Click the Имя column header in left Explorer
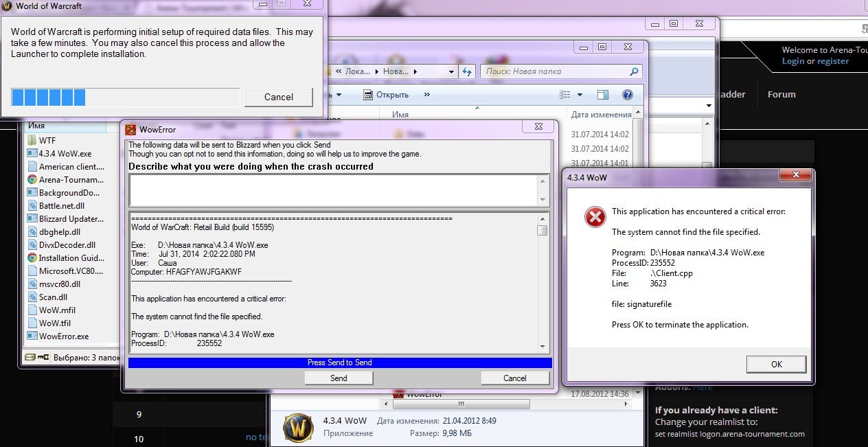This screenshot has height=447, width=868. coord(36,126)
